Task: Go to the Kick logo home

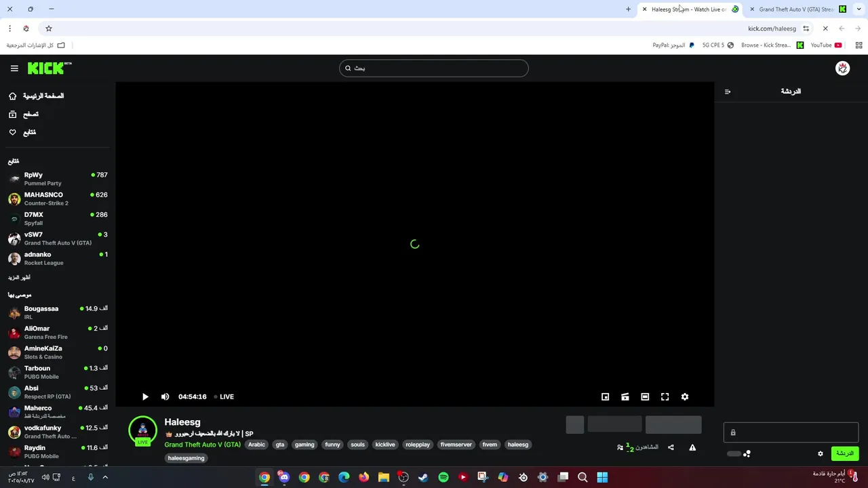Action: pyautogui.click(x=50, y=68)
